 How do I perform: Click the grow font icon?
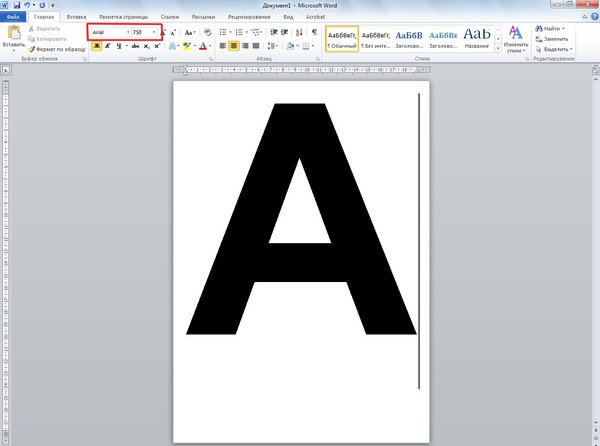[163, 33]
